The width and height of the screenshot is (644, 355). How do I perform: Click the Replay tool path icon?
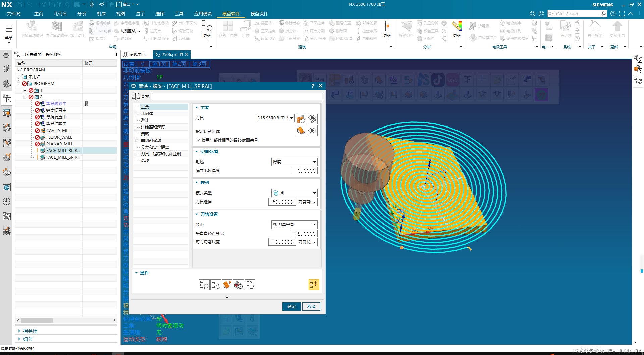click(216, 285)
